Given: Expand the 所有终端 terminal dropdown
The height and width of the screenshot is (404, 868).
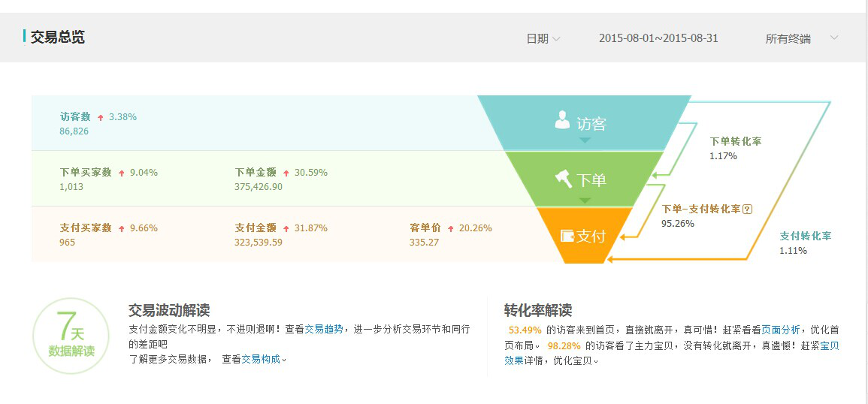Looking at the screenshot, I should tap(801, 38).
